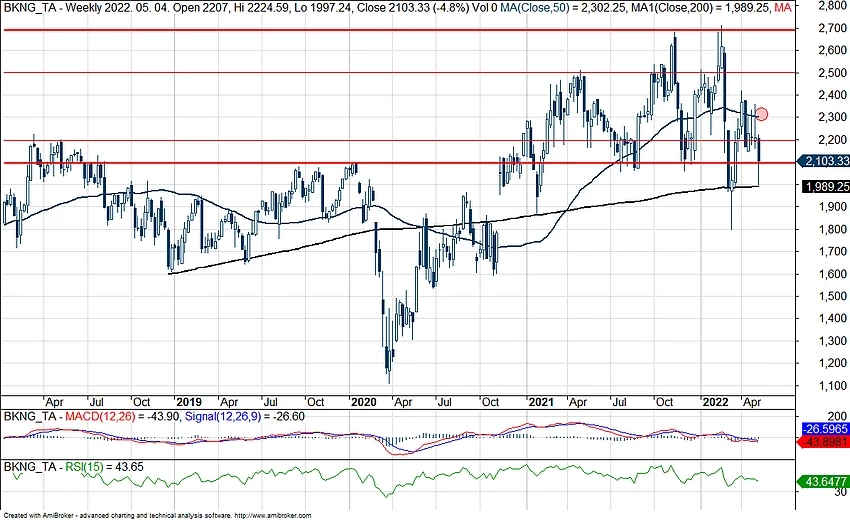Click the 1,989.25 moving average tag

point(825,187)
